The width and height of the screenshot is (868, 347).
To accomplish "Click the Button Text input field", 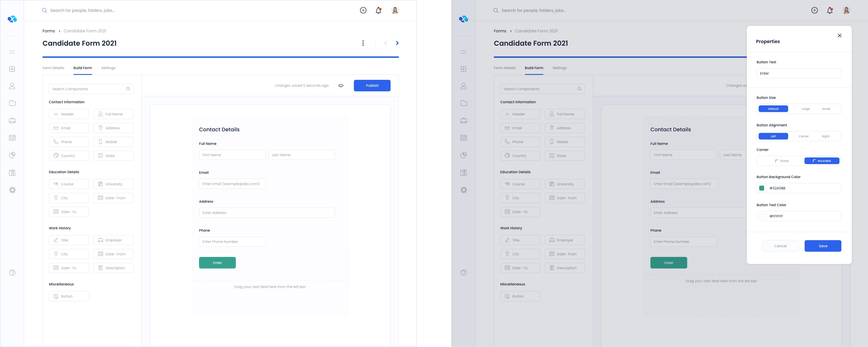I will pos(799,73).
